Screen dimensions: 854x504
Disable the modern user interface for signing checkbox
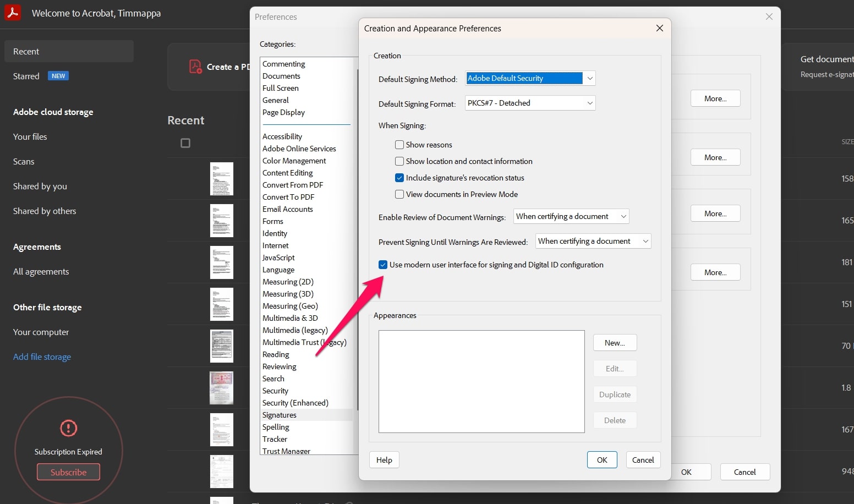383,265
